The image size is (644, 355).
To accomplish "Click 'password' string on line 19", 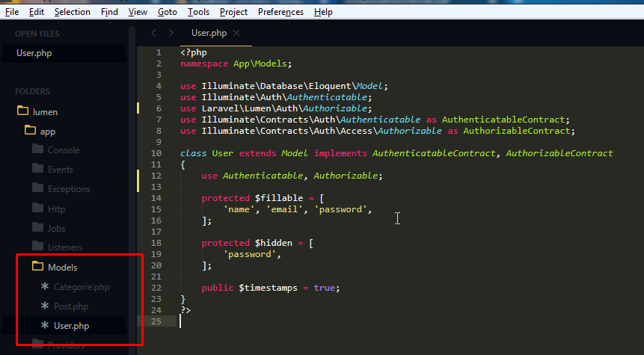I will (250, 254).
